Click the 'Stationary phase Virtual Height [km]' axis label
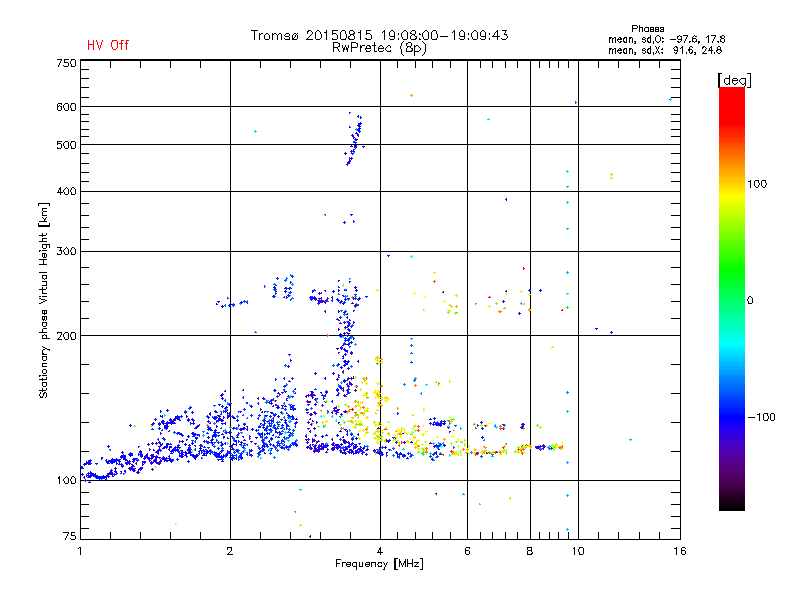Viewport: 800px width, 600px height. (x=44, y=300)
